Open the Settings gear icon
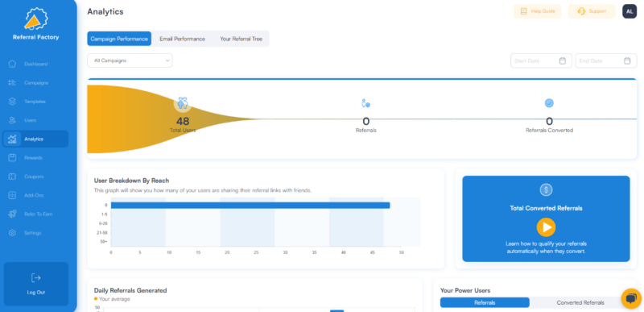644x312 pixels. click(12, 233)
